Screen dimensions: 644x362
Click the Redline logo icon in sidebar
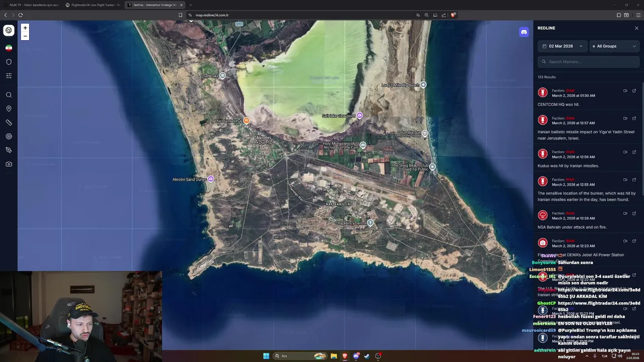pos(9,30)
